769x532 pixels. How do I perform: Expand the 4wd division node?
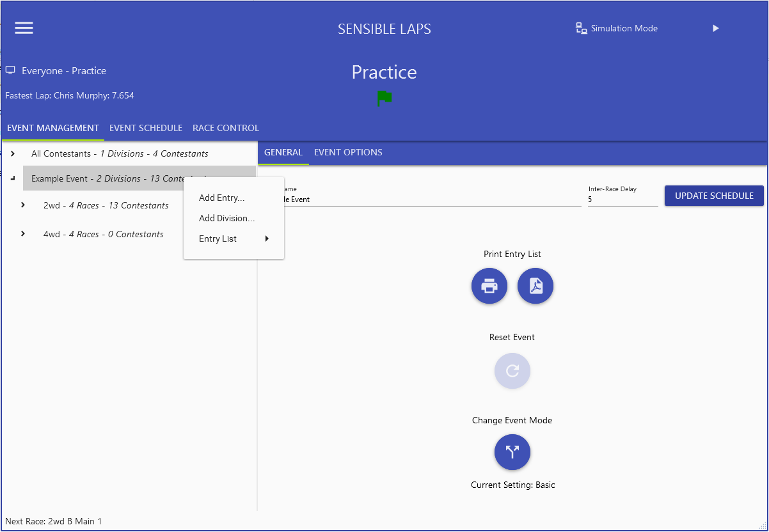(x=23, y=234)
